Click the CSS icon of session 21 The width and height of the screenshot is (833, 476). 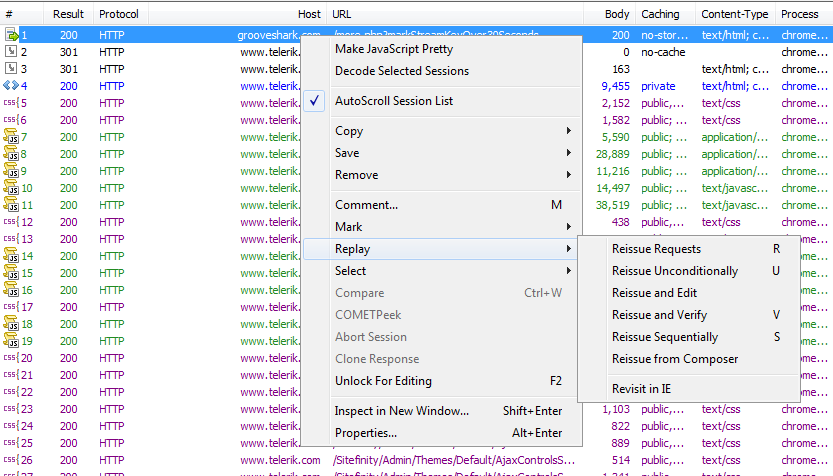tap(11, 375)
